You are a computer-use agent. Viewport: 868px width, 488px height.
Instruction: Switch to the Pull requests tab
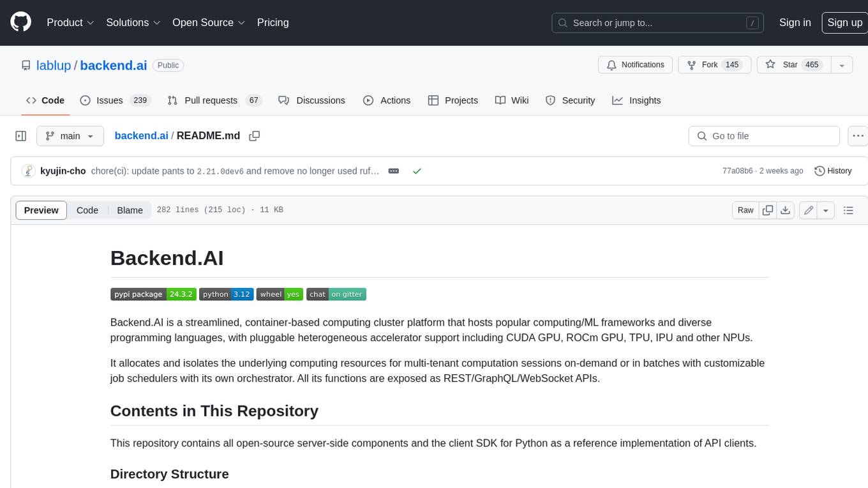click(214, 100)
